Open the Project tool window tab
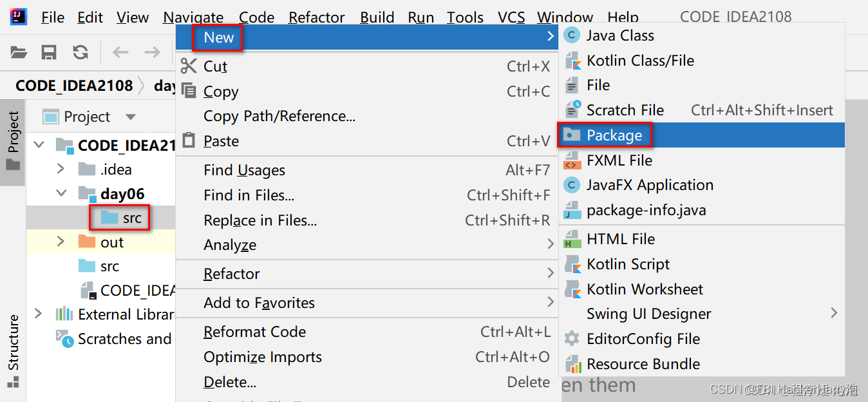868x402 pixels. (x=13, y=141)
